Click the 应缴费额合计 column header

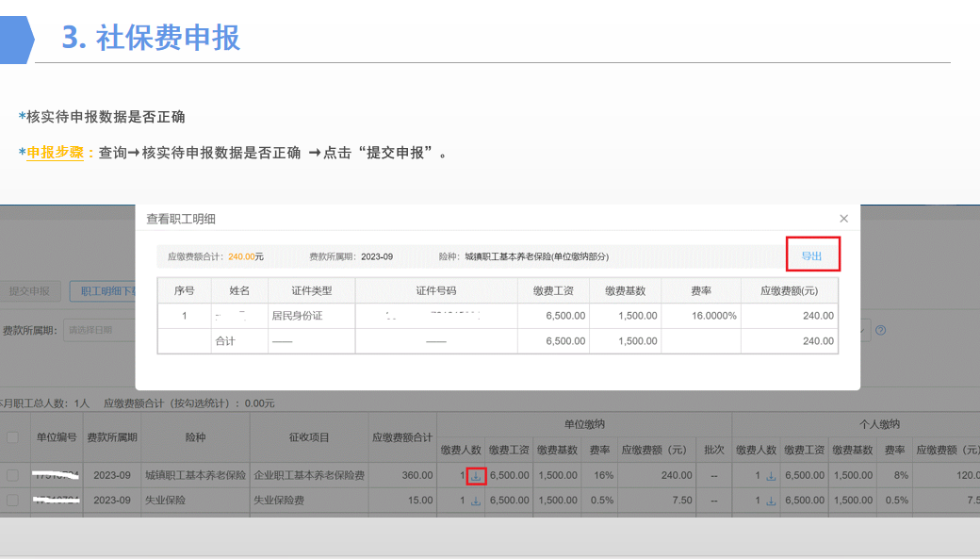pyautogui.click(x=401, y=437)
